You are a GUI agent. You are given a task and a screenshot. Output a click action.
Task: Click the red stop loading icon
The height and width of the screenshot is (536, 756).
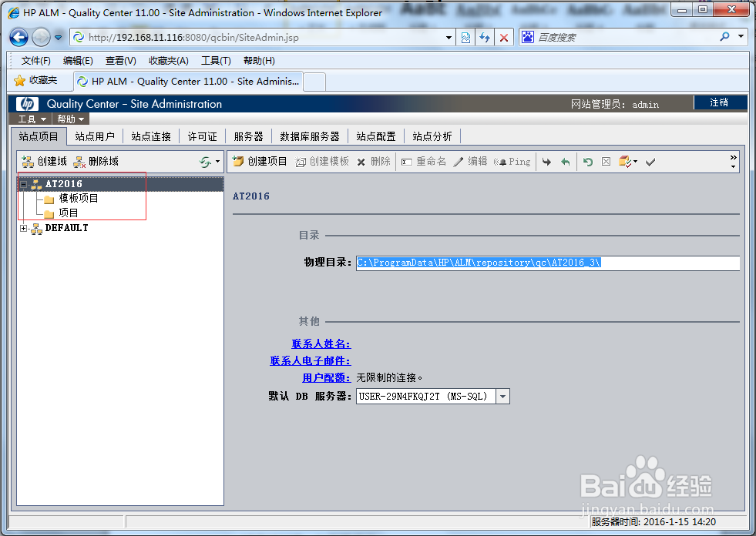click(x=504, y=37)
